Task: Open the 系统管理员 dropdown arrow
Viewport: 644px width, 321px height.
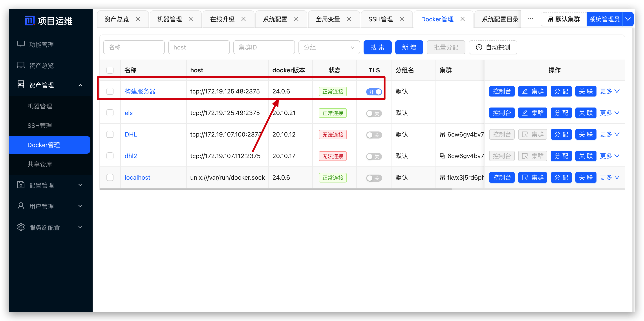Action: pyautogui.click(x=628, y=19)
